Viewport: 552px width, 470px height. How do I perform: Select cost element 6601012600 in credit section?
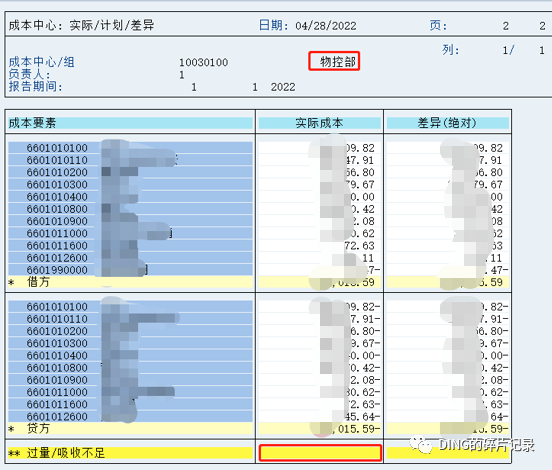coord(57,416)
